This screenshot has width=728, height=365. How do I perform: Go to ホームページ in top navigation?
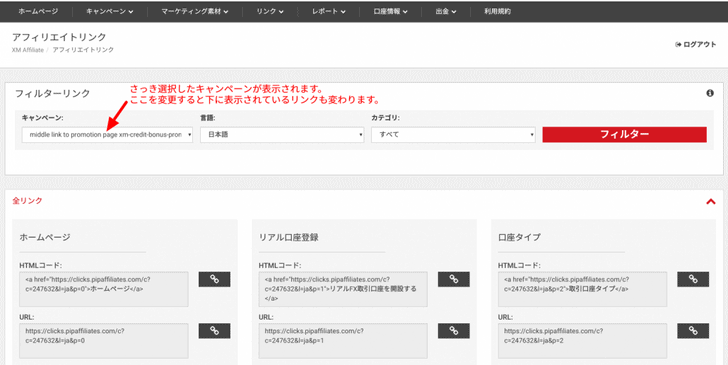click(x=38, y=12)
